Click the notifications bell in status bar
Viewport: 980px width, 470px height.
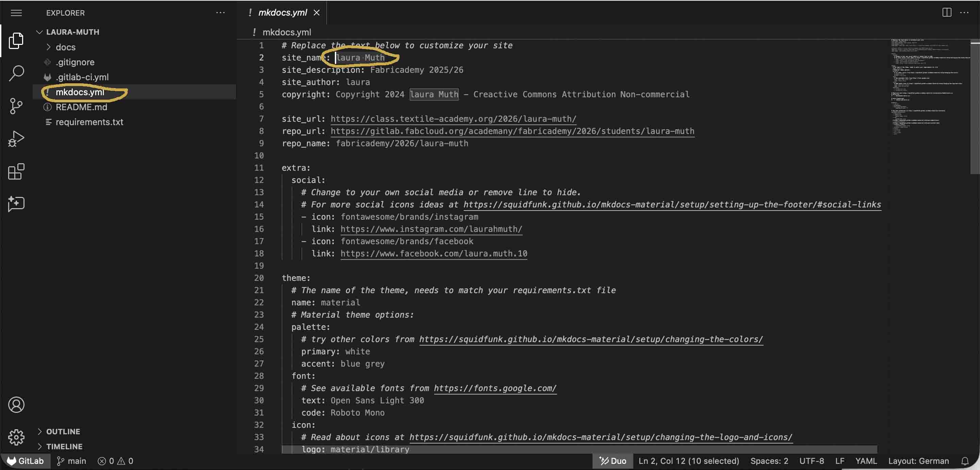[965, 461]
